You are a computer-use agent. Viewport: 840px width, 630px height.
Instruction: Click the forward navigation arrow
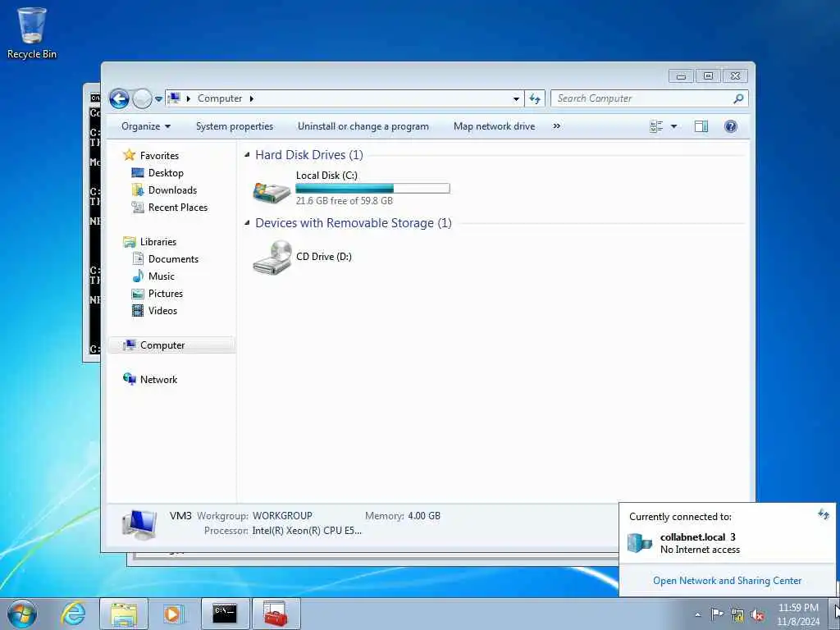point(142,98)
